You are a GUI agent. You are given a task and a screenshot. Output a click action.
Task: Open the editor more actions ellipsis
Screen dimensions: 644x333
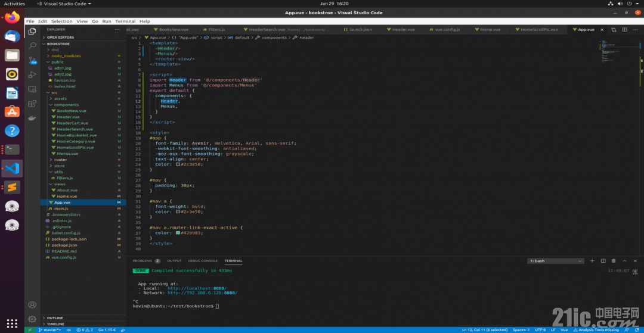tap(636, 30)
